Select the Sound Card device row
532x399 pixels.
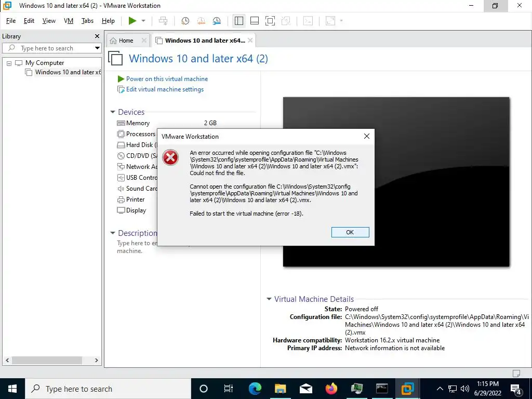click(137, 188)
